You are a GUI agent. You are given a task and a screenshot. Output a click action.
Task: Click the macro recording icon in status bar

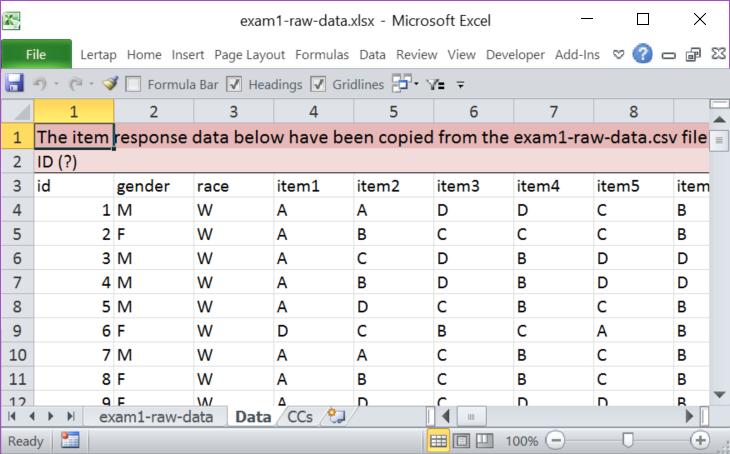pos(70,440)
